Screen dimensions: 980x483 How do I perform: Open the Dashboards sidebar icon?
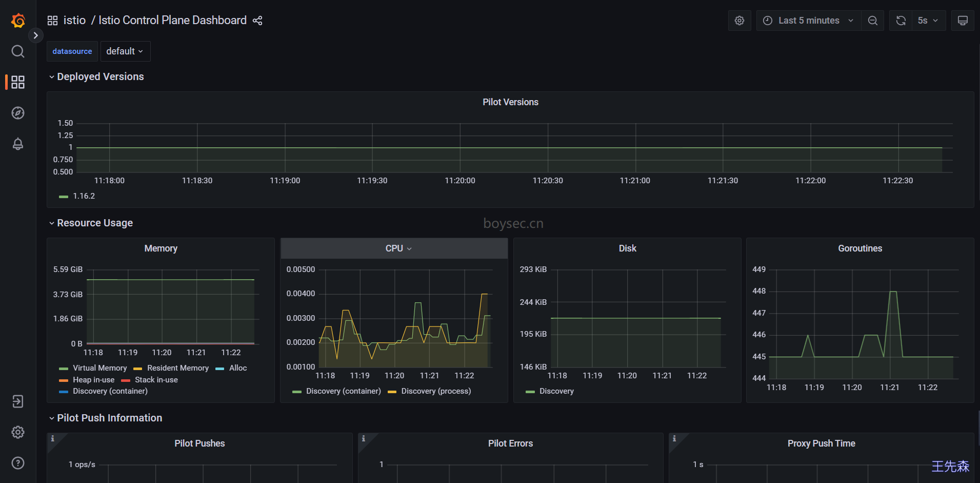click(x=18, y=82)
